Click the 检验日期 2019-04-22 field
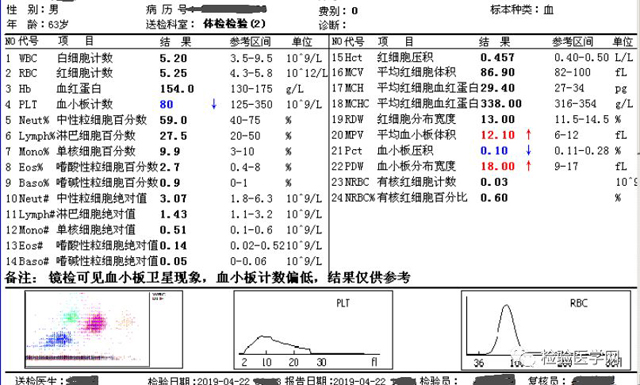Viewport: 640px width, 385px height. click(x=198, y=381)
